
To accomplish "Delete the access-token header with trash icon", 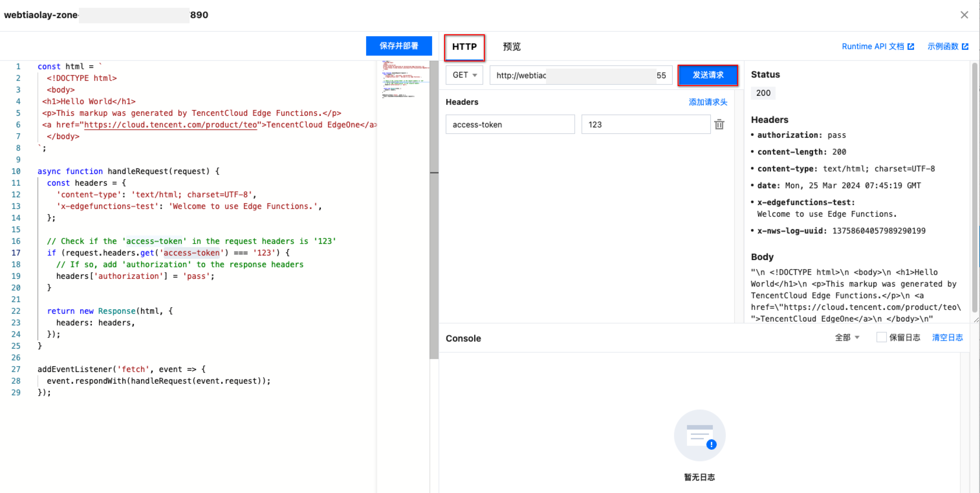I will point(719,125).
